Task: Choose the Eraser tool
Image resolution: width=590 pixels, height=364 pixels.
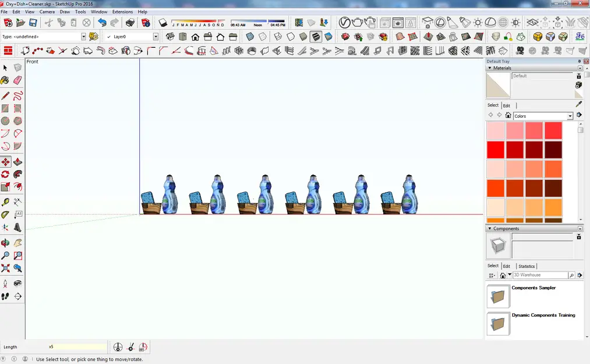Action: [17, 80]
